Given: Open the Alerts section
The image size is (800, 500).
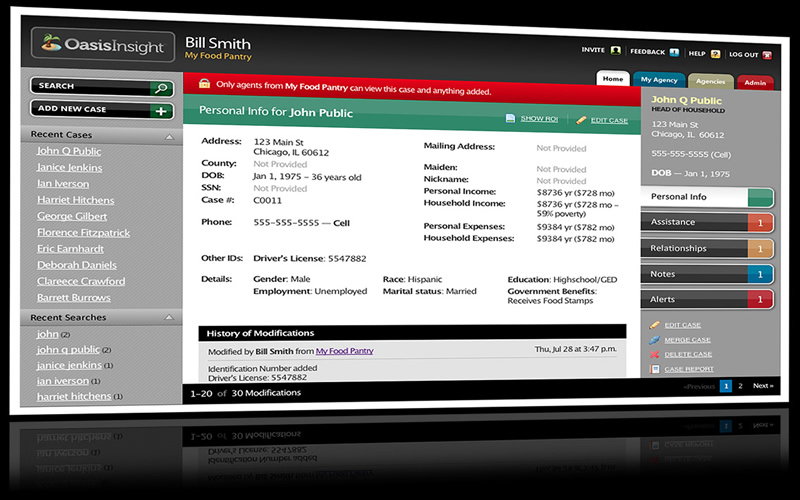Looking at the screenshot, I should [x=707, y=299].
